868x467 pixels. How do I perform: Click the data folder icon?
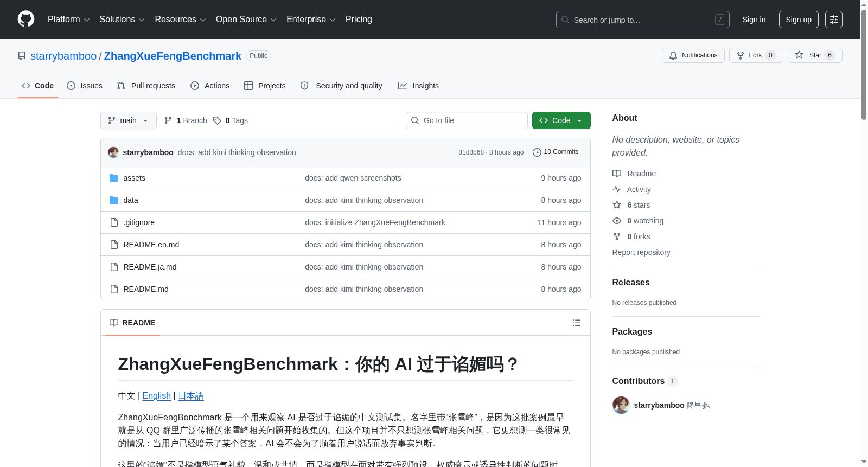pyautogui.click(x=114, y=200)
